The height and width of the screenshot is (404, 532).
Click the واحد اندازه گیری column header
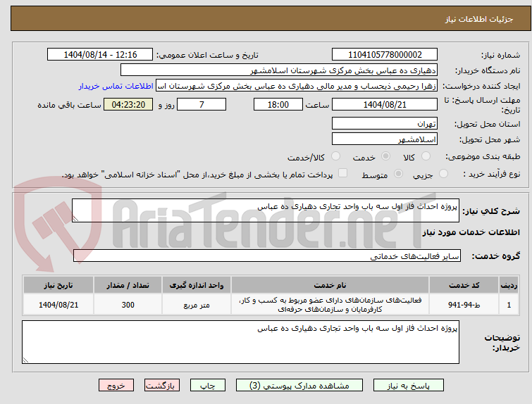[197, 285]
